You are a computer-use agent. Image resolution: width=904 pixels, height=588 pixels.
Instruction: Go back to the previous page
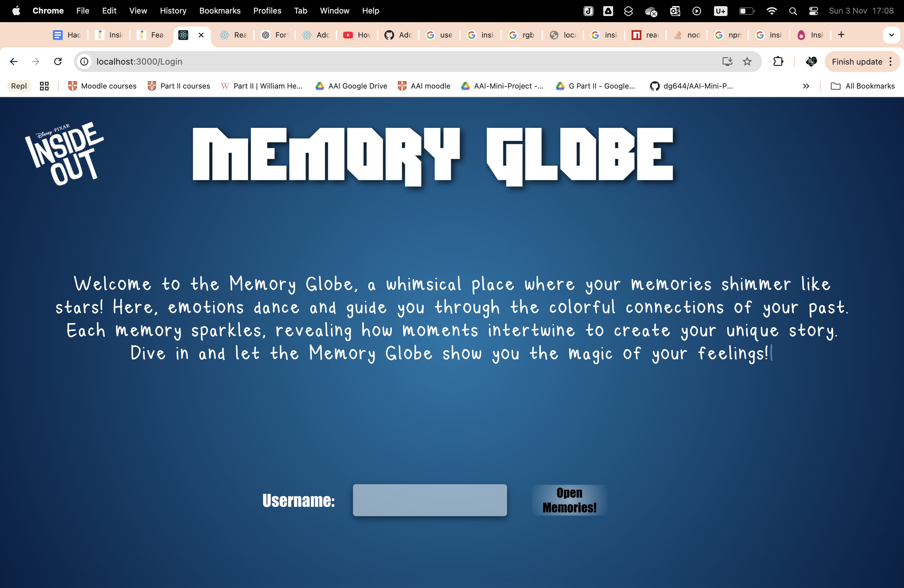(x=14, y=62)
